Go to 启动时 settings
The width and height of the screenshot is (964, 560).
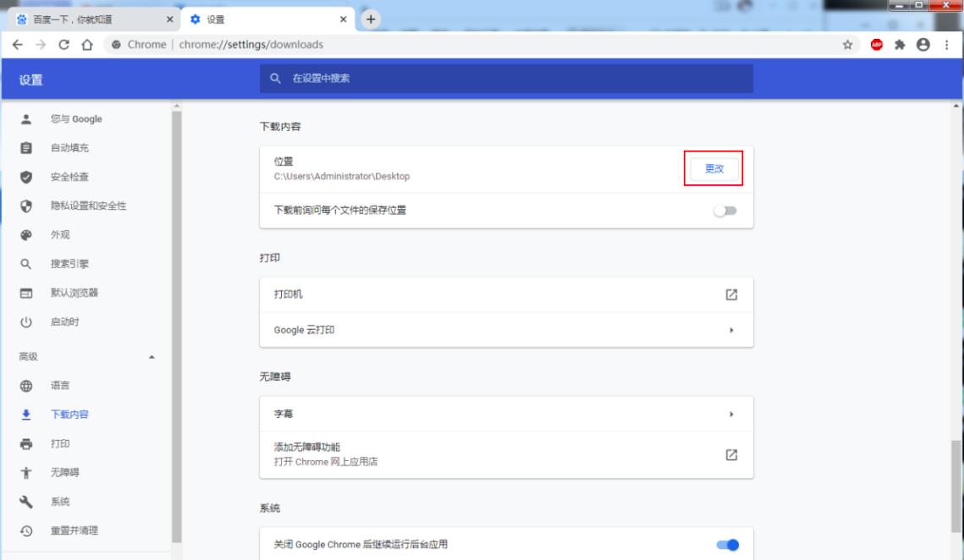(x=64, y=322)
